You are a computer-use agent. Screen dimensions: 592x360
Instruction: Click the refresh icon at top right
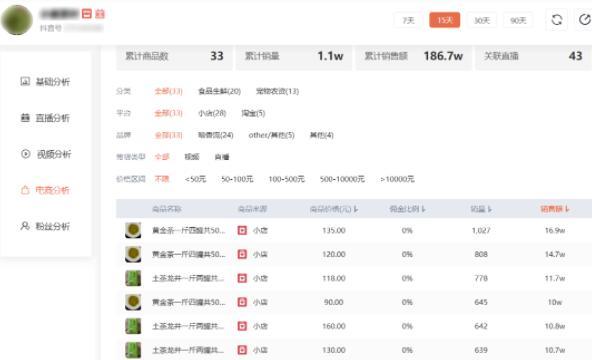click(557, 20)
